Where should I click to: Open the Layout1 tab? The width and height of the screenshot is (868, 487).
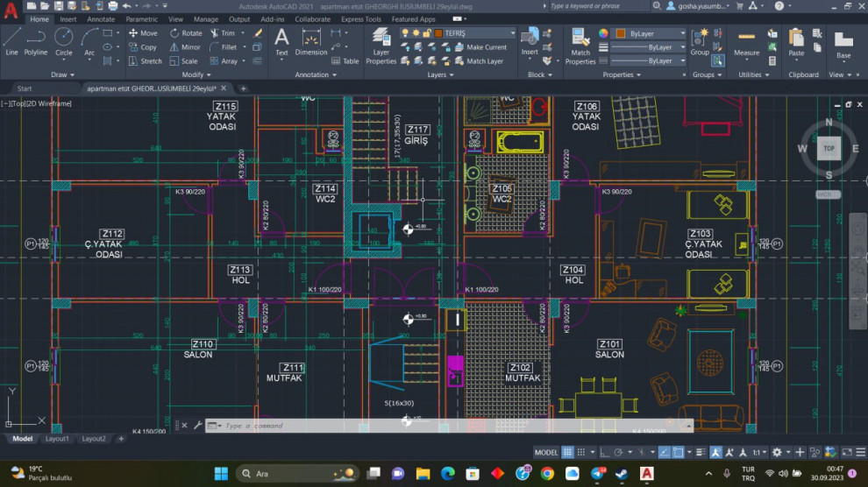pyautogui.click(x=58, y=439)
